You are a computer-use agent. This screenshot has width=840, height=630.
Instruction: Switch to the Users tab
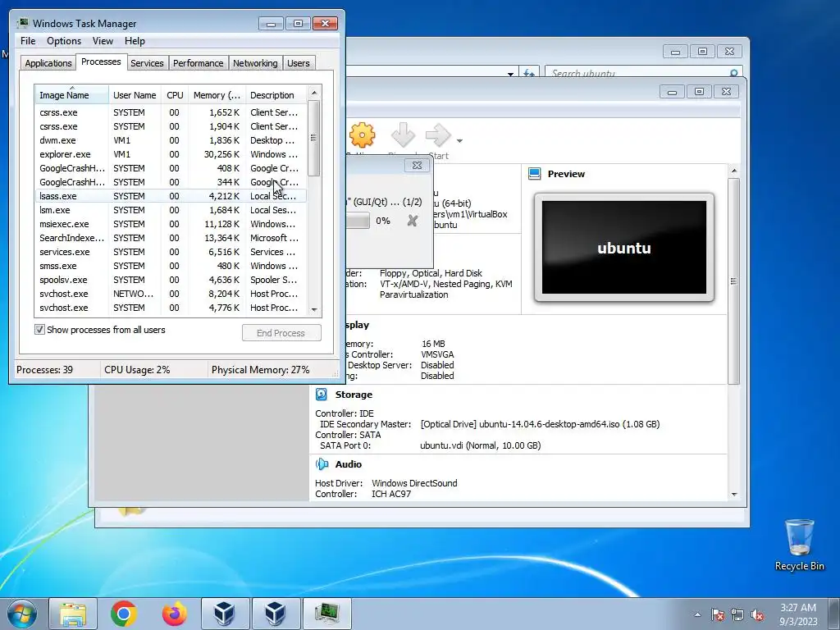299,63
